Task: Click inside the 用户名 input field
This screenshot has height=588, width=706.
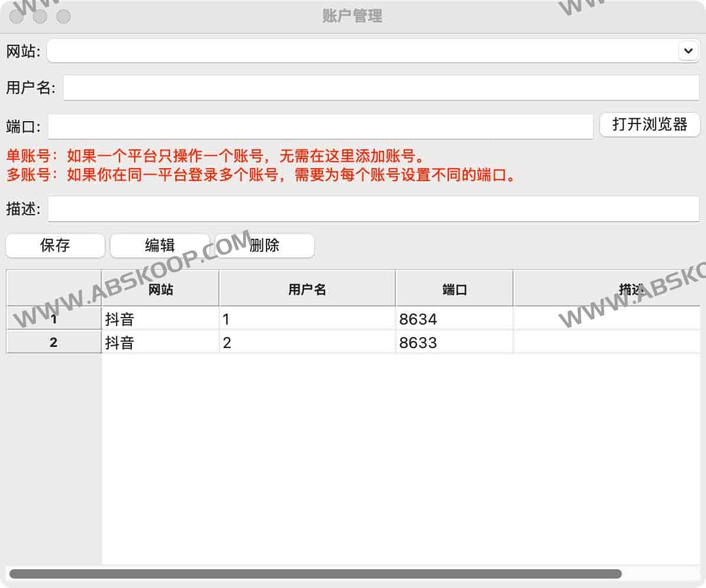Action: 353,88
